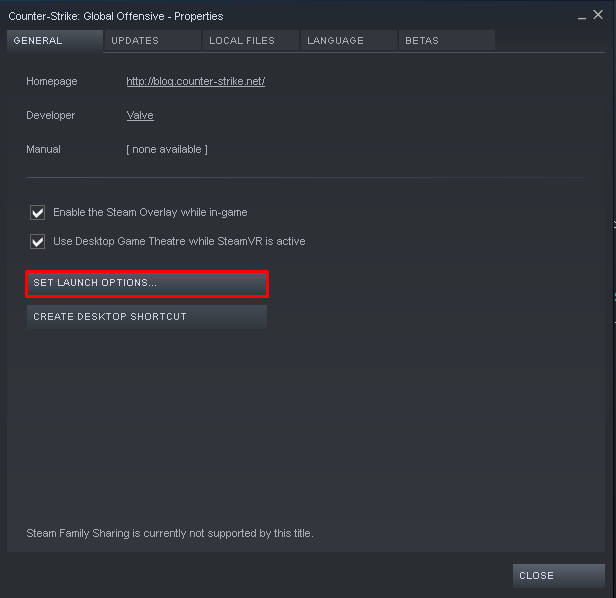Image resolution: width=616 pixels, height=598 pixels.
Task: Follow the Valve developer link
Action: [x=140, y=115]
